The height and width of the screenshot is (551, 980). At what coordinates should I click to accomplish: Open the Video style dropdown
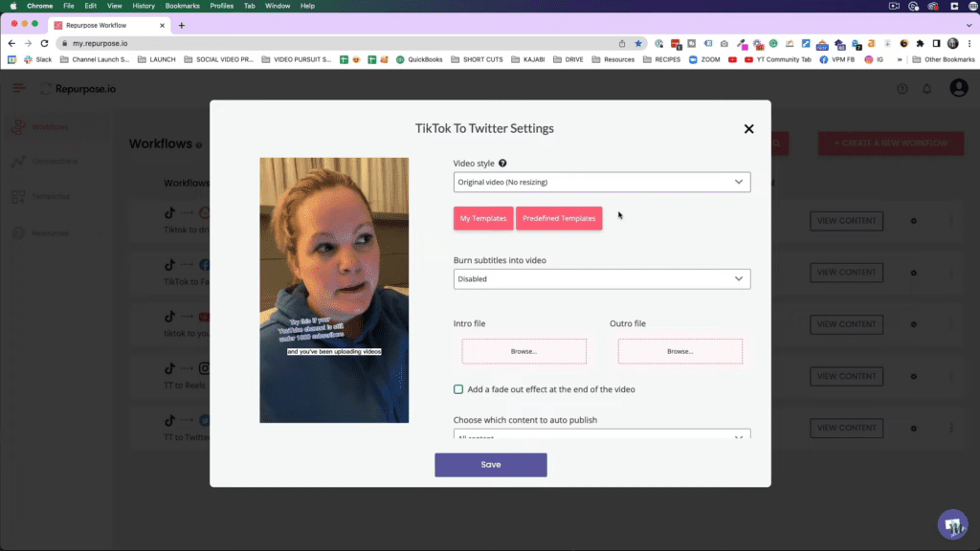click(x=602, y=182)
